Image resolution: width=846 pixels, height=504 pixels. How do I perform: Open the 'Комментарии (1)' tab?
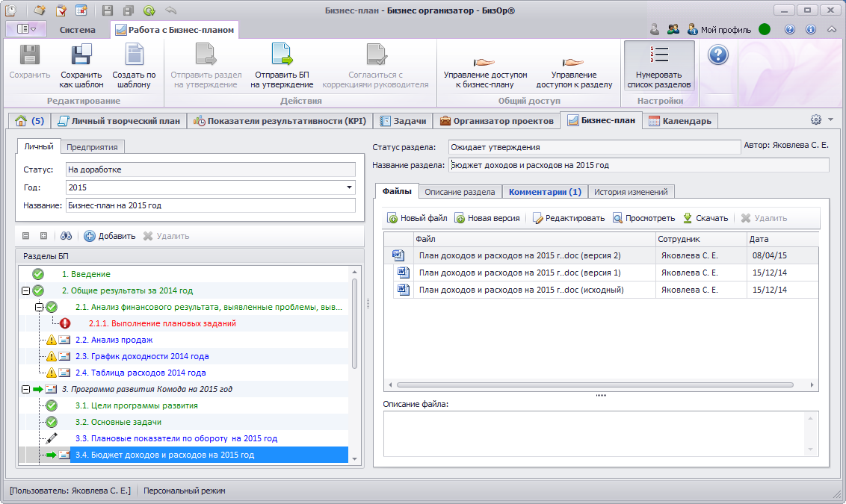[x=545, y=192]
